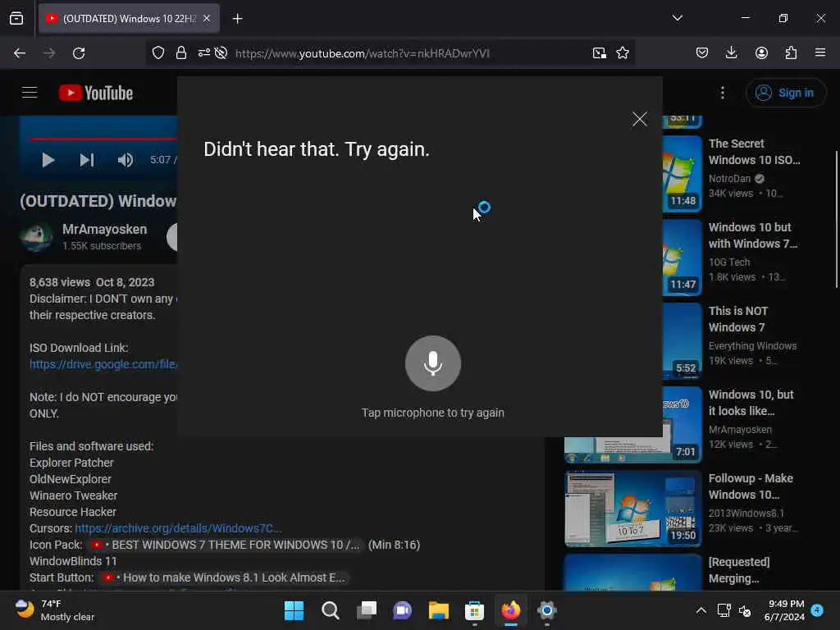Open the weather widget 74°F
Viewport: 840px width, 630px height.
(54, 610)
